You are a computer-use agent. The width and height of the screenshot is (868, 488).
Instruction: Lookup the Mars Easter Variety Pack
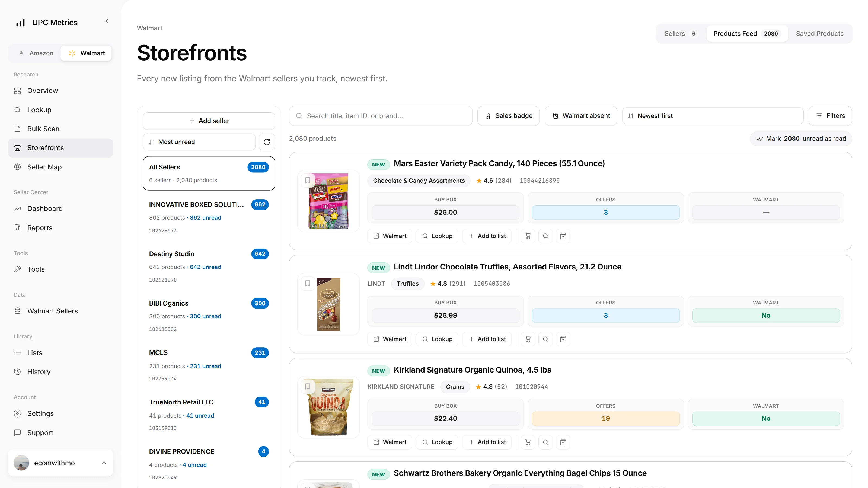click(437, 236)
